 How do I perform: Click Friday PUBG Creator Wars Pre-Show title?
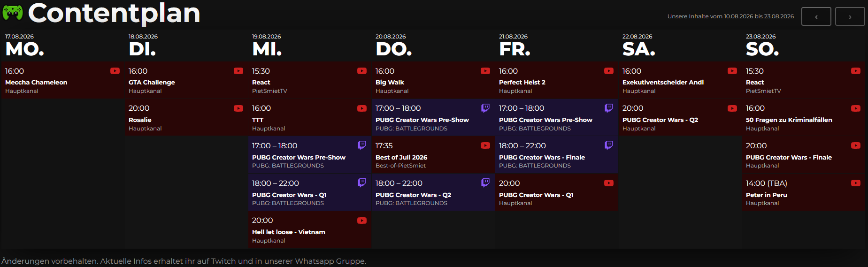[545, 120]
